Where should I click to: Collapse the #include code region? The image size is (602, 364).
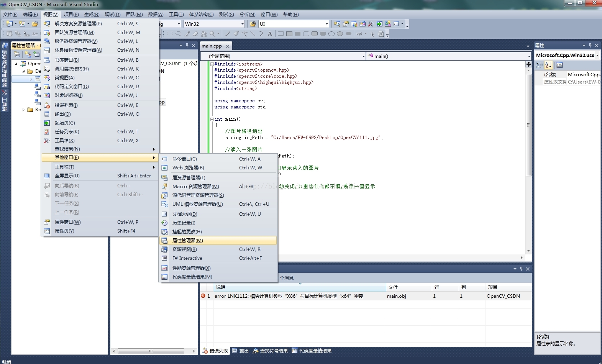[212, 64]
